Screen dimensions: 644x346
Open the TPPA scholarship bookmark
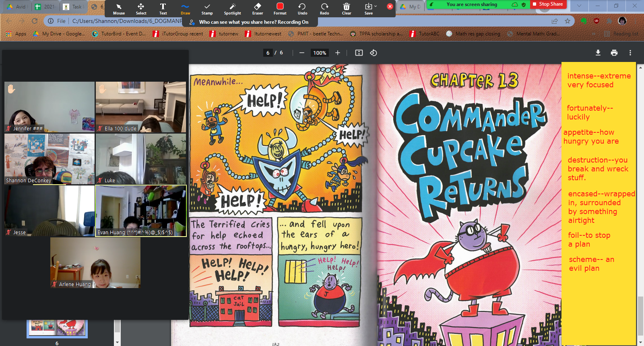tap(376, 34)
